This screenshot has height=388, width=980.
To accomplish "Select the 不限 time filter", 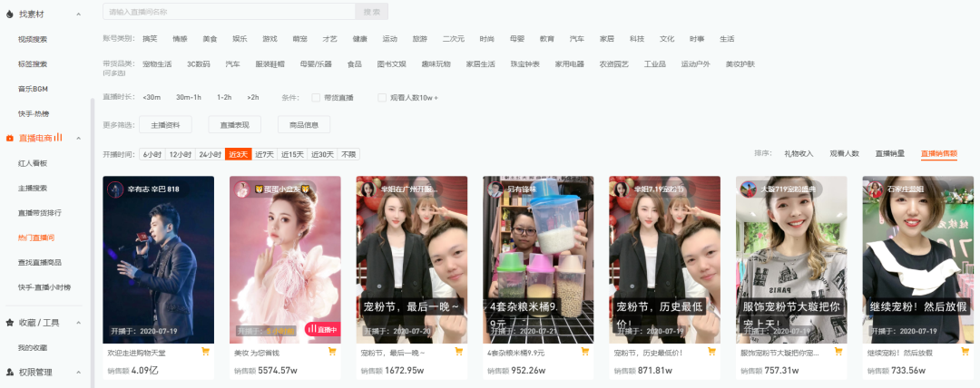I will [x=348, y=154].
